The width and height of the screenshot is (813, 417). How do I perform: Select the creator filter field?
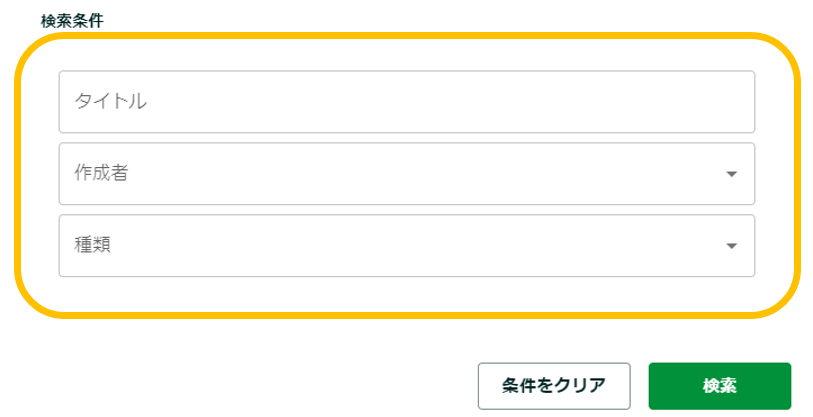point(406,173)
